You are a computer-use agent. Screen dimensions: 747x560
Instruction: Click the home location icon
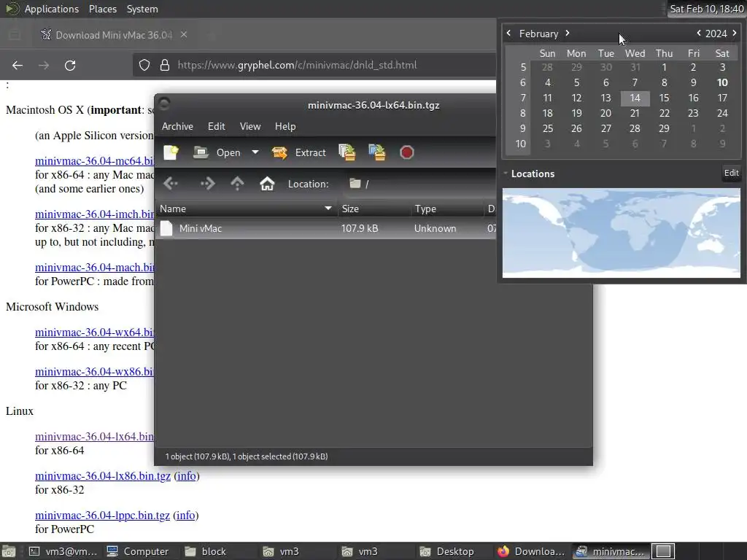[267, 184]
